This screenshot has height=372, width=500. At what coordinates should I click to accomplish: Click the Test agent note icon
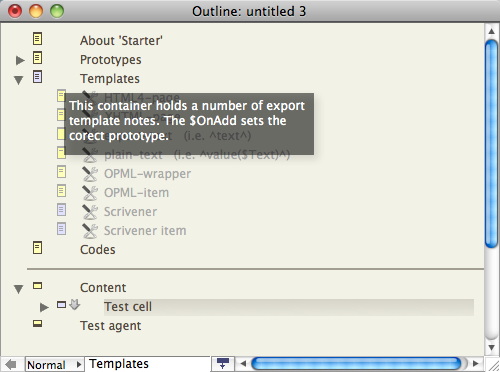click(x=37, y=323)
